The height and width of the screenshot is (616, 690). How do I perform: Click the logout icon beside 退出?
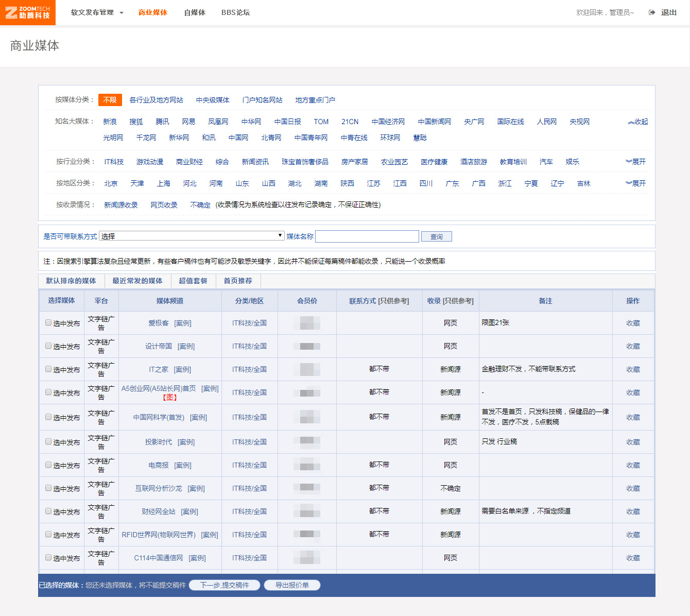coord(652,12)
